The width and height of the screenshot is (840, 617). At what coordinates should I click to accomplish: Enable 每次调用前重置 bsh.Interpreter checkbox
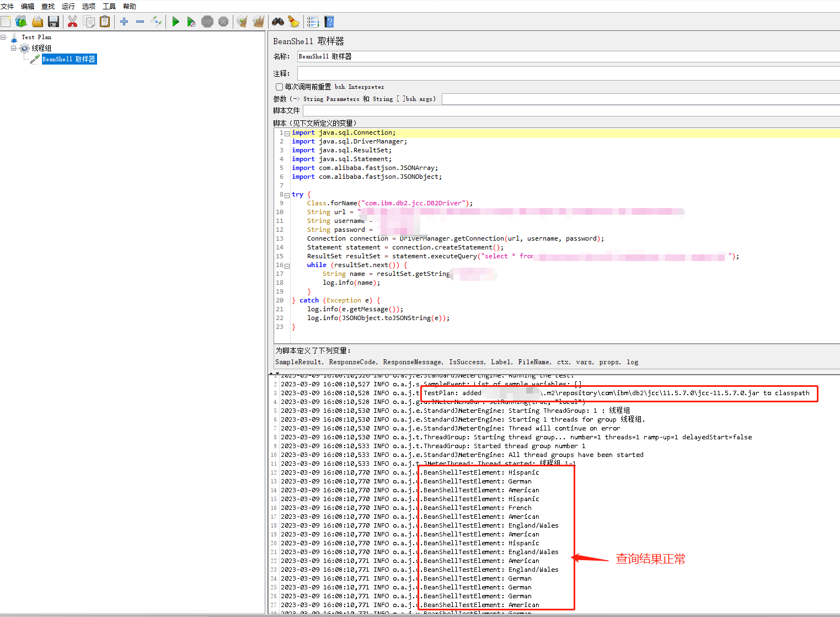click(x=280, y=87)
